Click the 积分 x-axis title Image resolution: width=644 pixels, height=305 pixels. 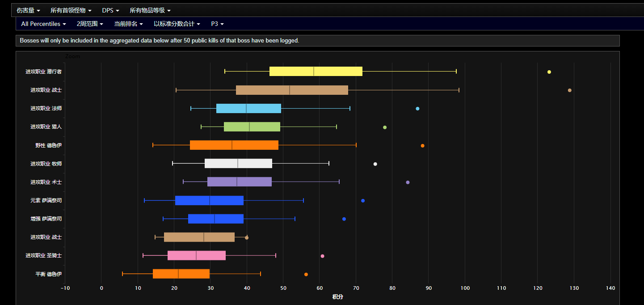(338, 297)
